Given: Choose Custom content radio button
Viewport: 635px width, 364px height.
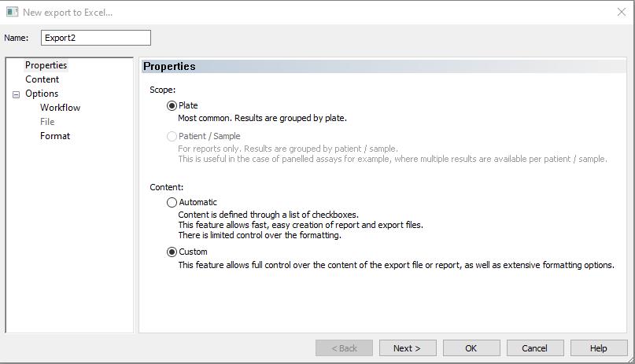Looking at the screenshot, I should point(172,252).
